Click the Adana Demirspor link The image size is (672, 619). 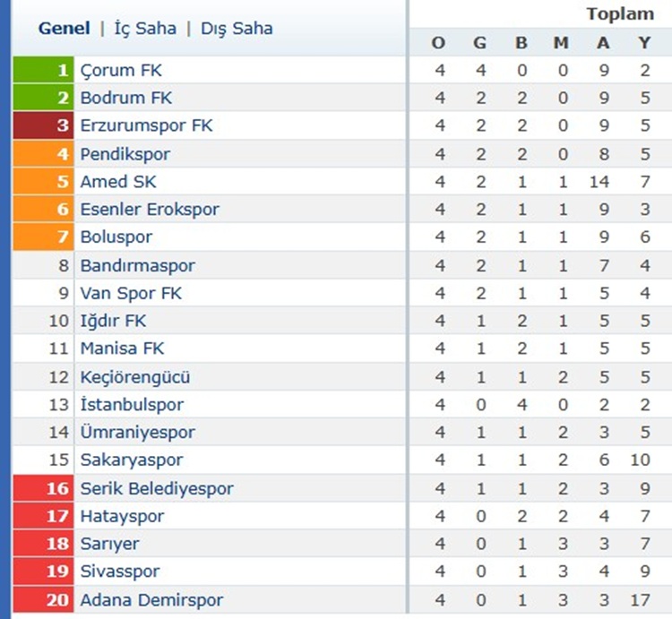tap(151, 599)
